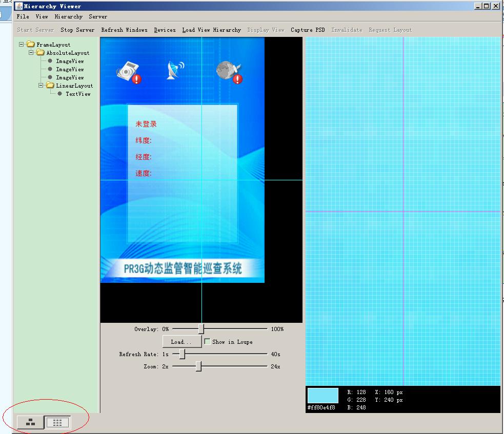504x434 pixels.
Task: Select the FrameLayout folder icon
Action: point(31,44)
